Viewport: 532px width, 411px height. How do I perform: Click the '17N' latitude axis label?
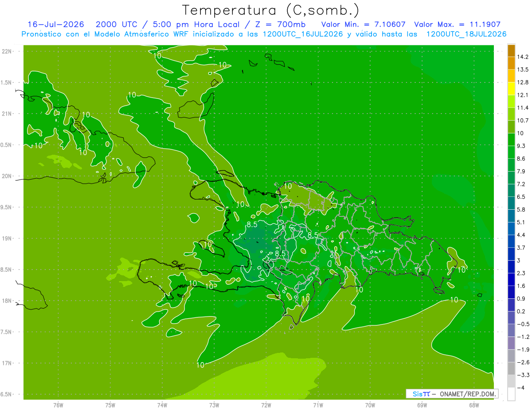click(6, 363)
